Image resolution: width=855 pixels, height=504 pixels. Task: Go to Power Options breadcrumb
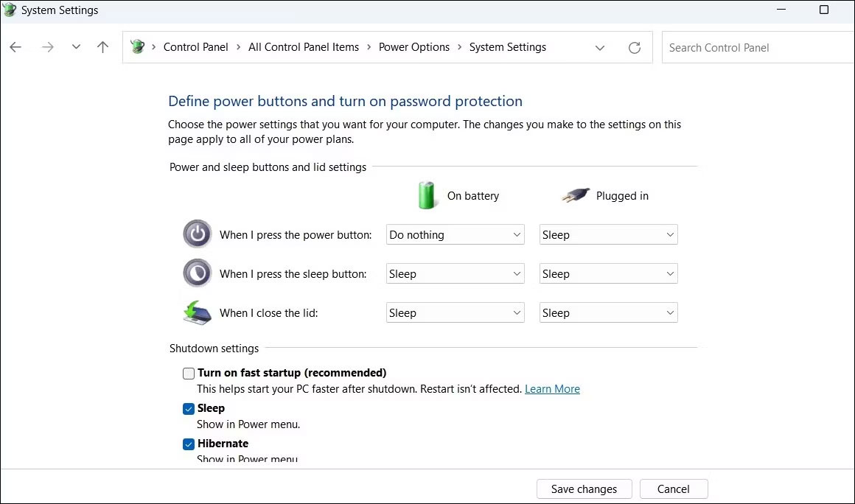(413, 47)
